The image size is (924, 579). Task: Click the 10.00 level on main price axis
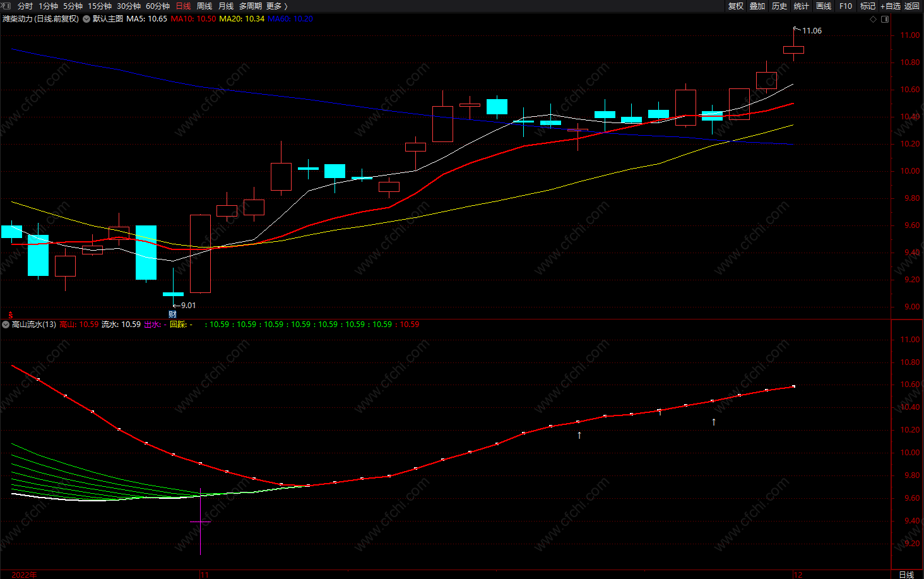tap(910, 171)
